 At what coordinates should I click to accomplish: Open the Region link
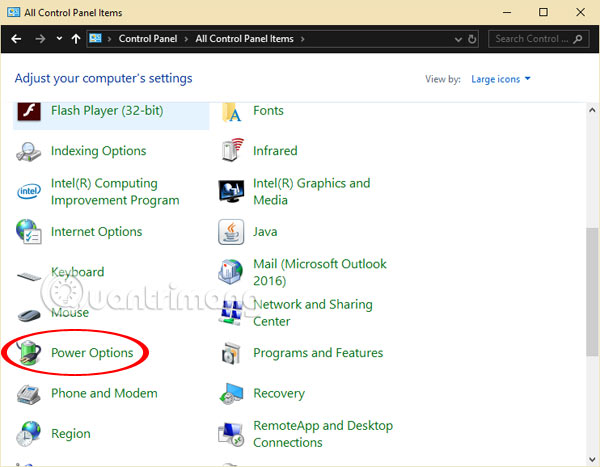click(71, 434)
